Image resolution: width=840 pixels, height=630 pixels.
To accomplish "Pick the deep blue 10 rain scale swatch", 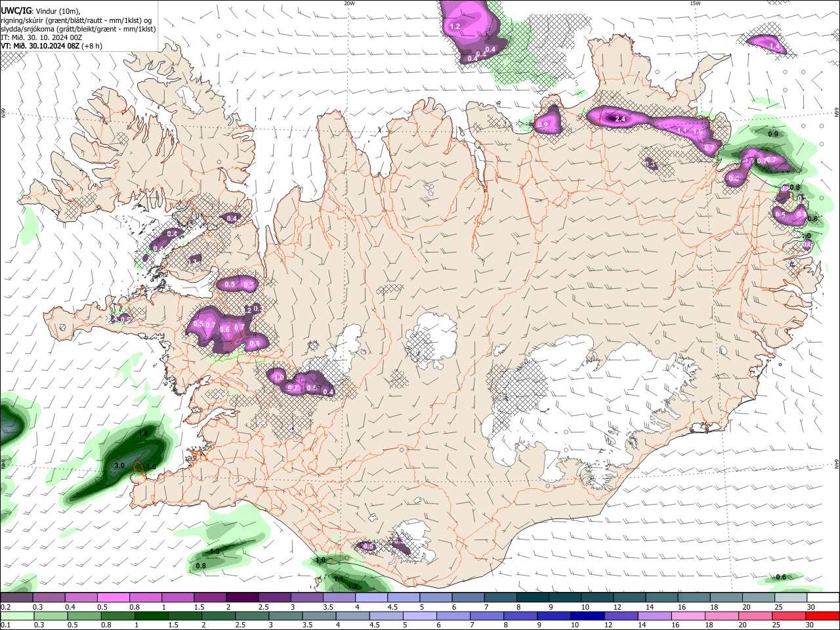I will click(x=588, y=616).
